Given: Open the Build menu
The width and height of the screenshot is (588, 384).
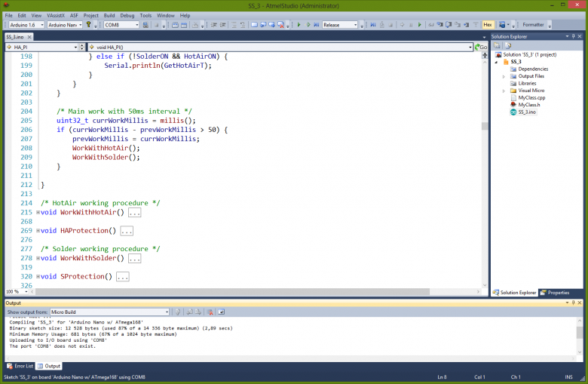Looking at the screenshot, I should (110, 15).
